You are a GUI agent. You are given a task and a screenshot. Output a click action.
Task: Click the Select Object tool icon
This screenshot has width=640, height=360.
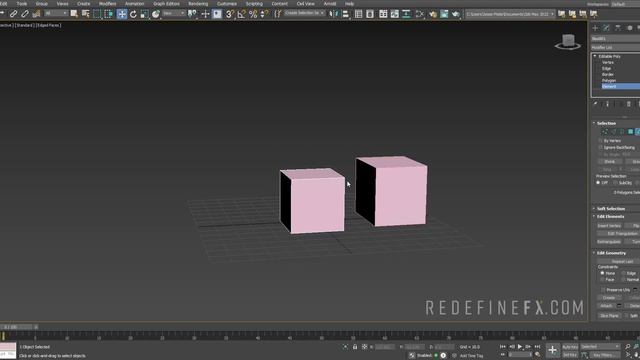tap(74, 14)
